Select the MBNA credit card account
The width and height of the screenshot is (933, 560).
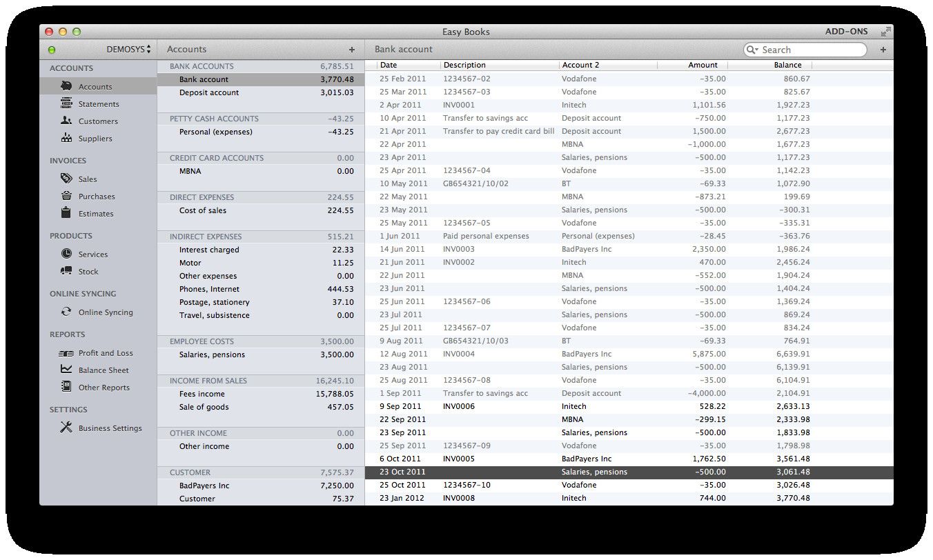[x=261, y=171]
